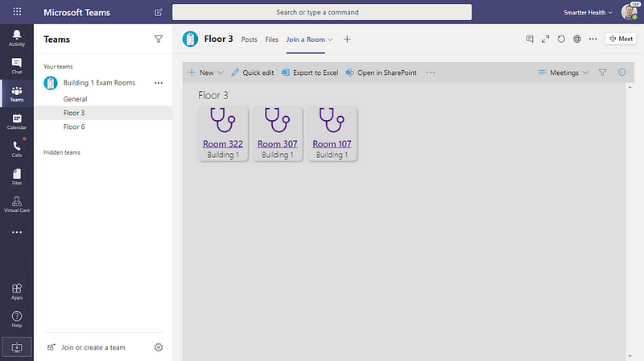Image resolution: width=644 pixels, height=361 pixels.
Task: Open more options for Building 1 Exam Rooms
Action: (158, 83)
